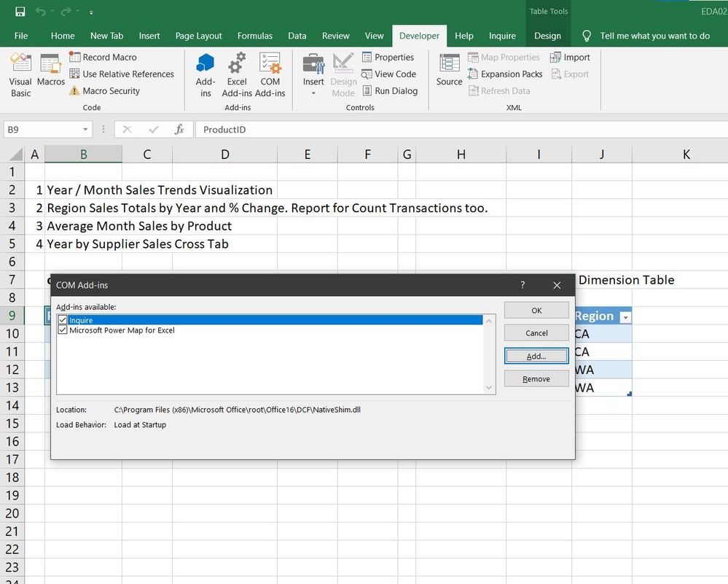
Task: Confirm formula entry with checkmark icon
Action: [x=153, y=129]
